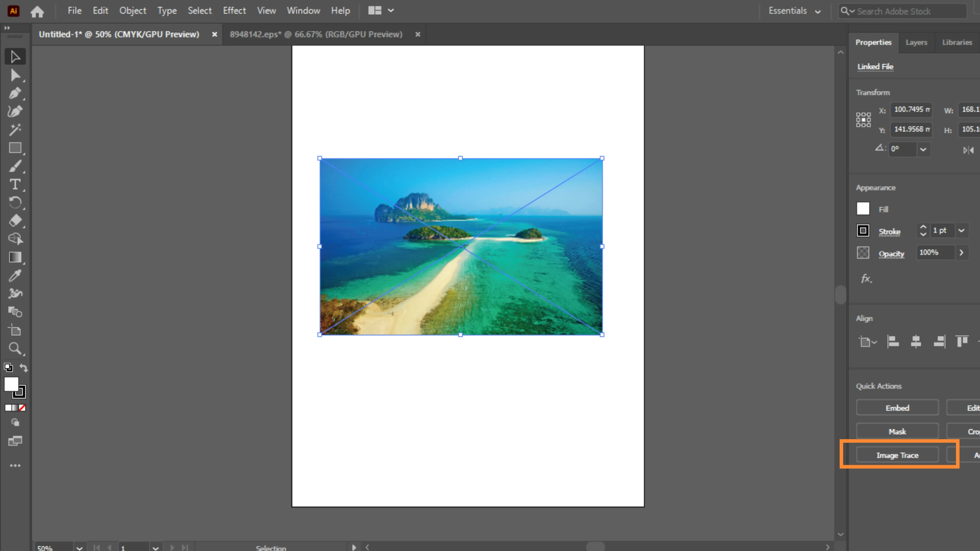The height and width of the screenshot is (551, 980).
Task: Click the Change Screen Mode icon
Action: click(x=15, y=441)
